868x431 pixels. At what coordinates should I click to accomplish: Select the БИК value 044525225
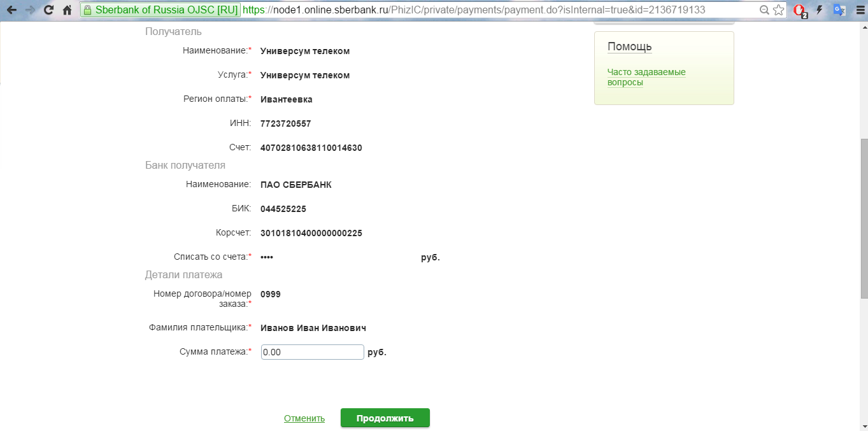coord(283,209)
